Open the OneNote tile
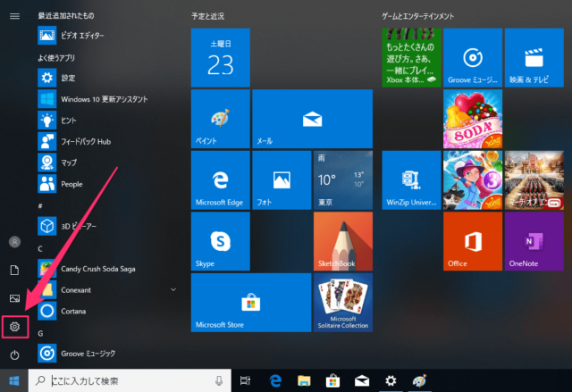The width and height of the screenshot is (572, 392). (534, 241)
